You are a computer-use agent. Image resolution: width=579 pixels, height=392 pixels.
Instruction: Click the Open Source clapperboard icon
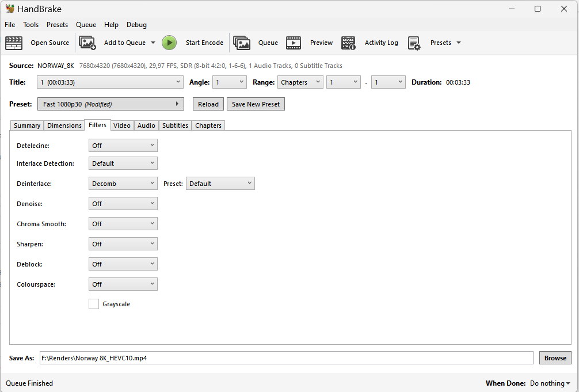pyautogui.click(x=14, y=43)
